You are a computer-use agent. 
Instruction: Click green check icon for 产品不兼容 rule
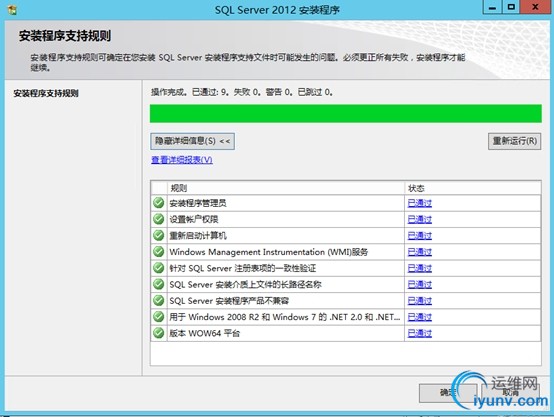pyautogui.click(x=159, y=300)
